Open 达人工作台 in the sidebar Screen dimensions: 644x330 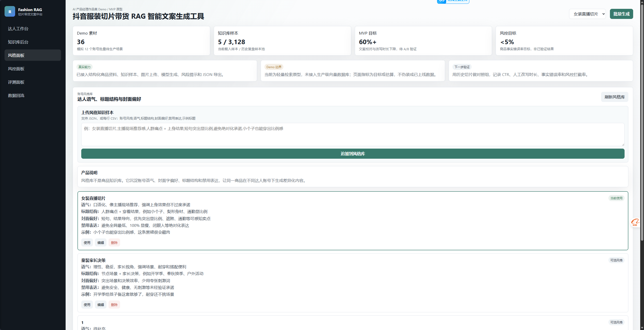pos(33,29)
